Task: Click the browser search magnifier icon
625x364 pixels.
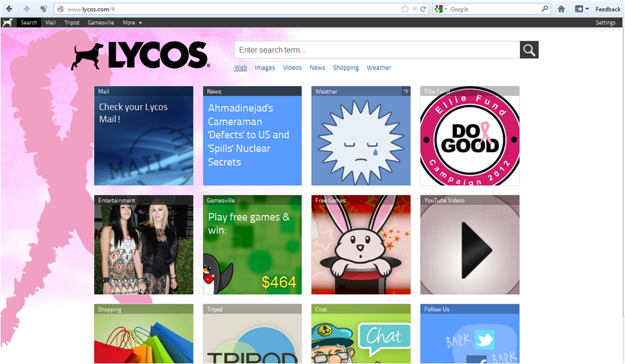Action: (x=545, y=9)
